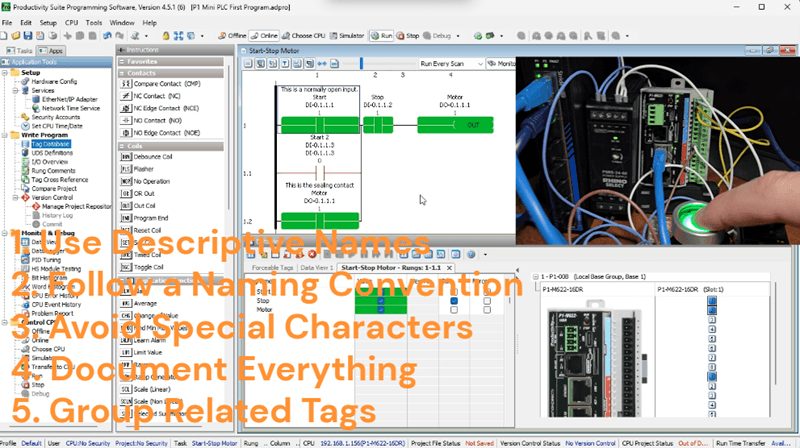Collapse the Setup tree node
Screen dimensions: 800x448
point(5,73)
